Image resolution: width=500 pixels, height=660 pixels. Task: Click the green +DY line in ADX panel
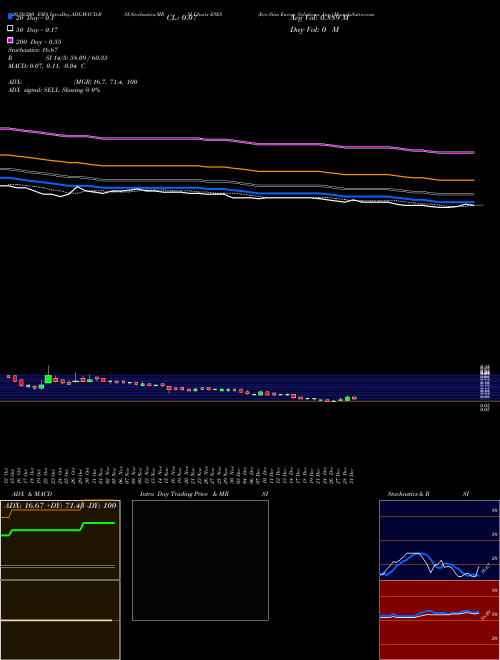click(58, 529)
